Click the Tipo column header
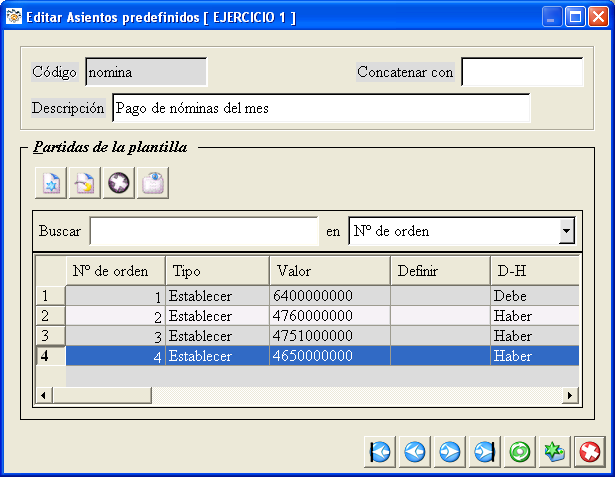 point(218,271)
